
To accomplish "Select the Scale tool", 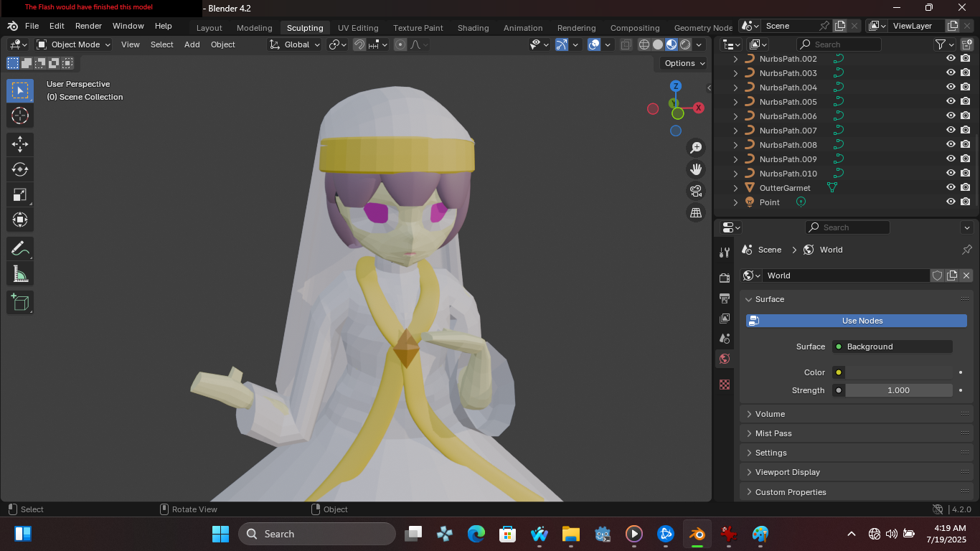I will click(20, 194).
